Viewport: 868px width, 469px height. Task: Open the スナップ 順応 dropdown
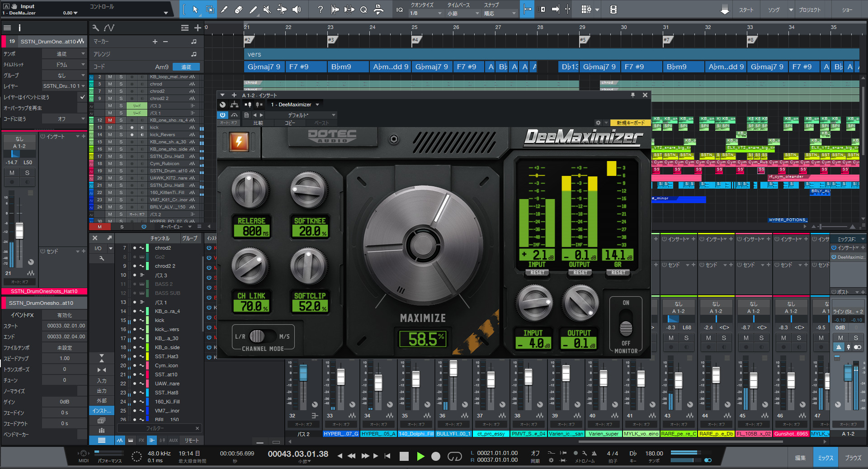click(x=500, y=13)
